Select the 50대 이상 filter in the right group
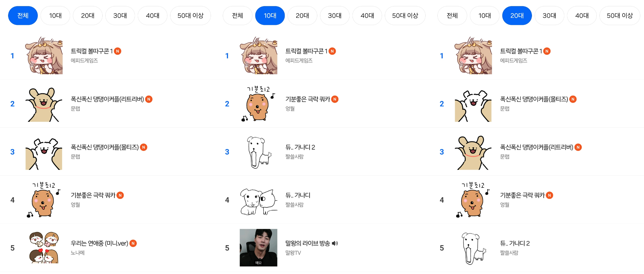Image resolution: width=644 pixels, height=274 pixels. click(x=620, y=15)
